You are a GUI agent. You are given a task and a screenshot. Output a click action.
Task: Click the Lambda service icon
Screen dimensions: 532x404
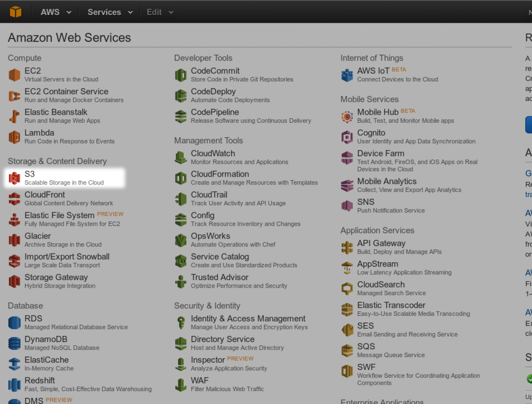(15, 137)
